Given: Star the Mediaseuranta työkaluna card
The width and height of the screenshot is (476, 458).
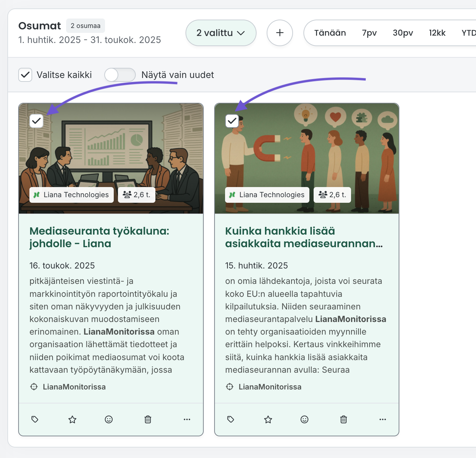Looking at the screenshot, I should coord(72,419).
